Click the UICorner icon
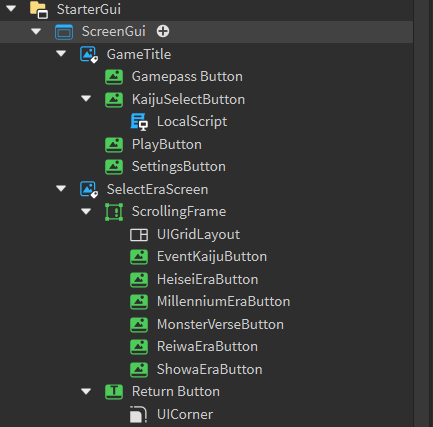The width and height of the screenshot is (433, 427). (x=138, y=414)
